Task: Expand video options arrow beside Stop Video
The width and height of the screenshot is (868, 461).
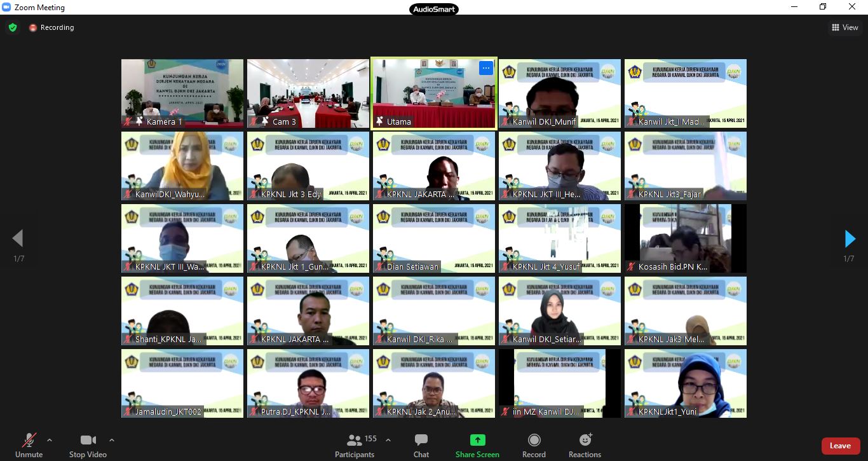Action: click(x=112, y=440)
